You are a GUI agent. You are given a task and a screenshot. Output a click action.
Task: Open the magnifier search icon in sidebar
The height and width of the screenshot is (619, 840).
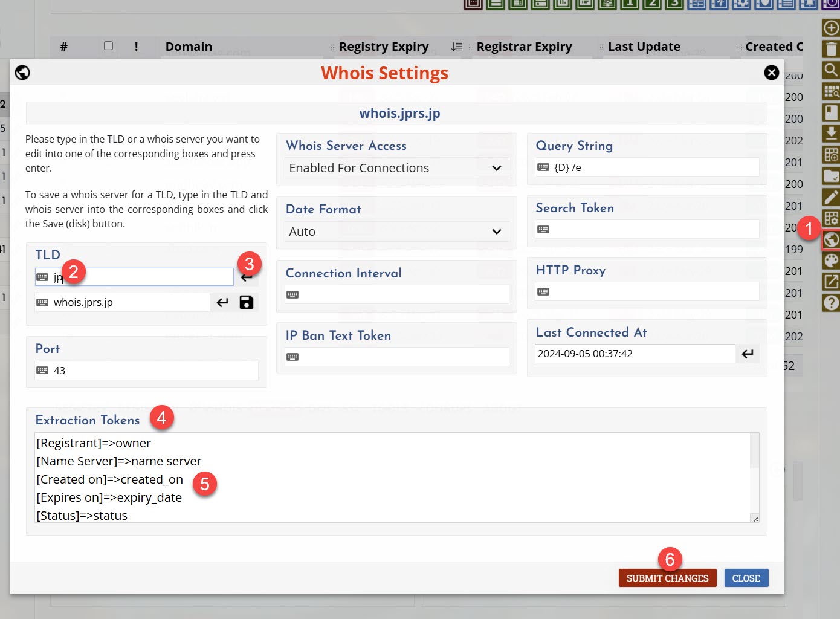[831, 70]
